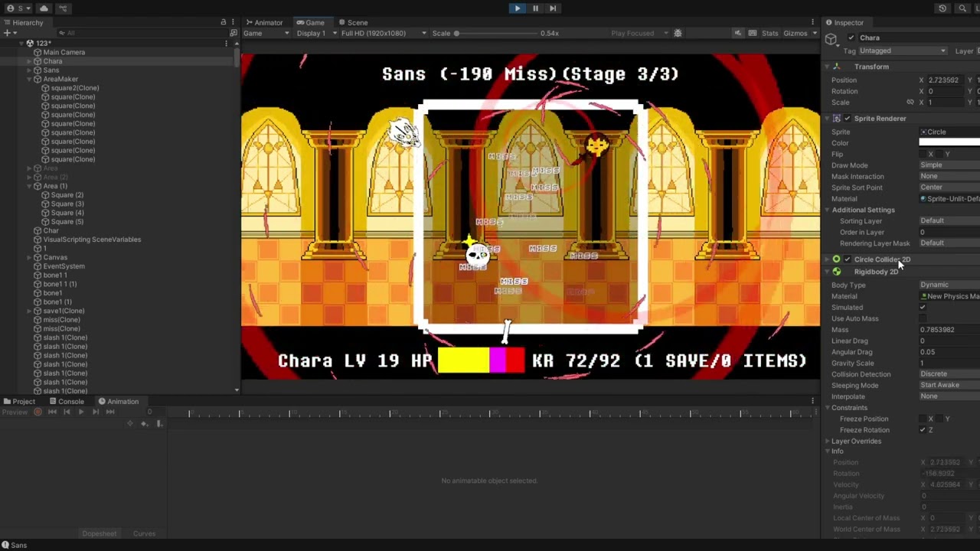
Task: Toggle the Flip X checkbox
Action: [x=923, y=154]
